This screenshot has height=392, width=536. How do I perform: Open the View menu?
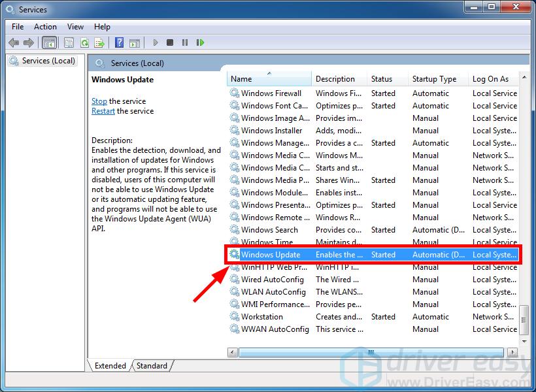tap(75, 27)
